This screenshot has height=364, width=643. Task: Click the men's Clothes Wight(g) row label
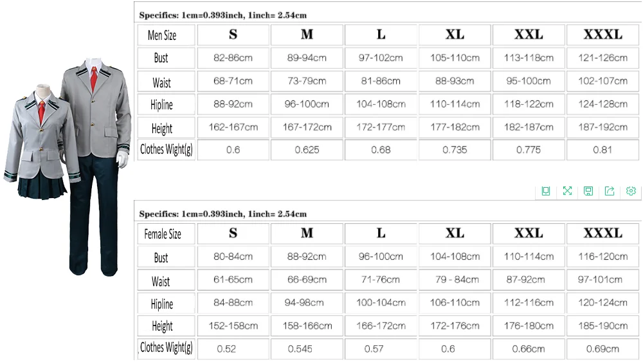166,150
